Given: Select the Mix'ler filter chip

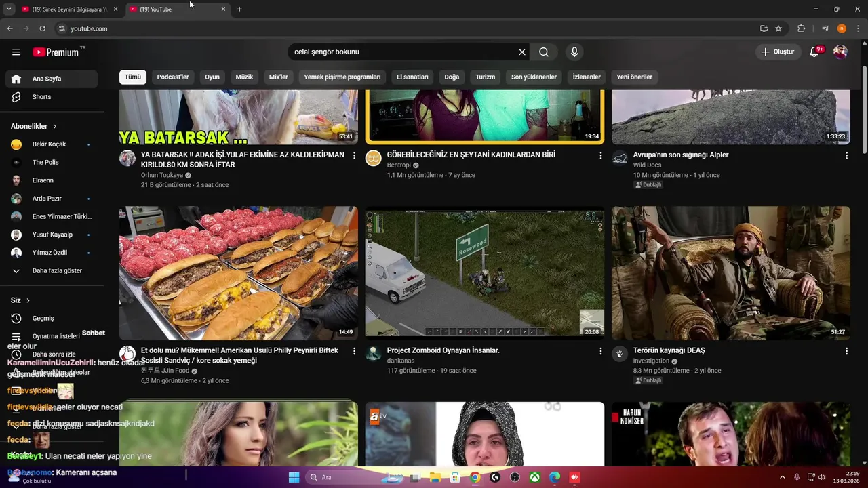Looking at the screenshot, I should pyautogui.click(x=279, y=77).
